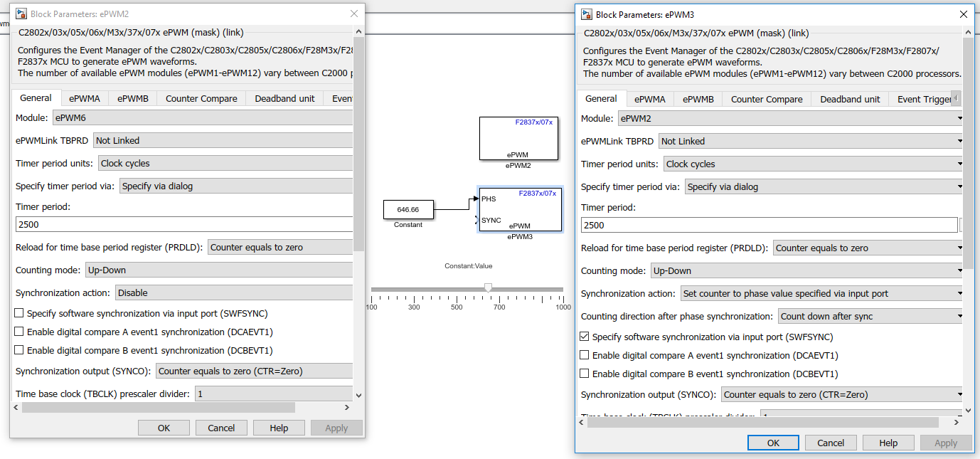Select General tab in the ePWM3 dialog

(x=601, y=98)
